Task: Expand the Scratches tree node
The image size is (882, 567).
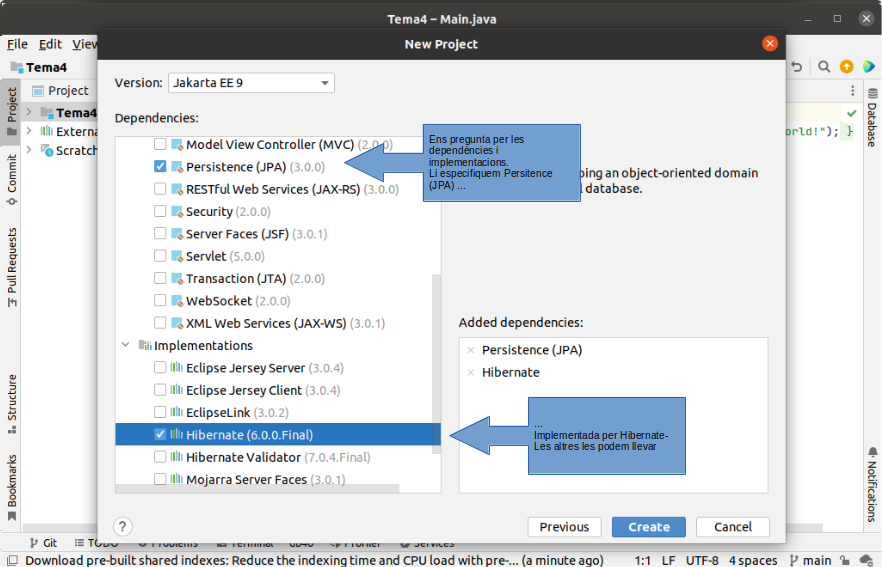Action: pos(29,150)
